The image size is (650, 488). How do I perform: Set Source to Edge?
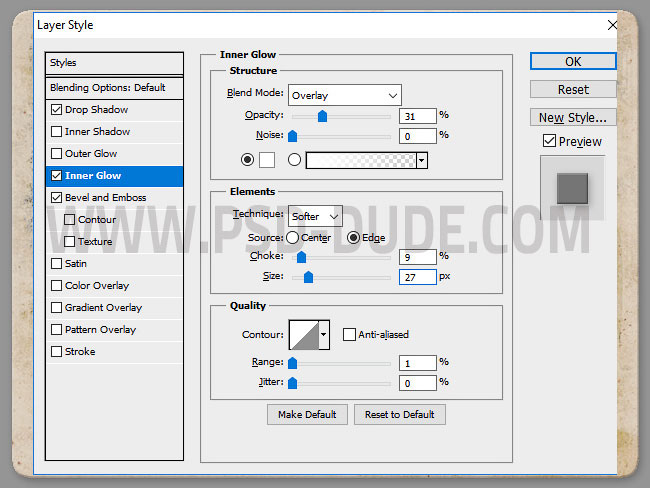click(353, 238)
